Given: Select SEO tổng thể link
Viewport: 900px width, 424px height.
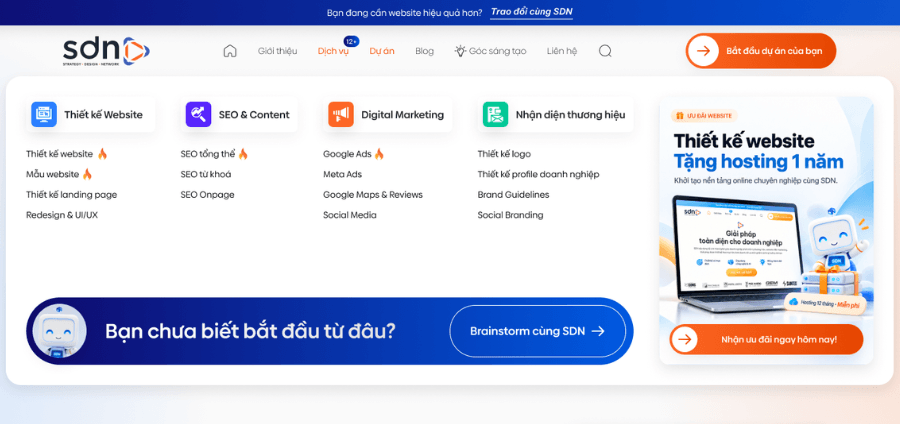Looking at the screenshot, I should tap(208, 154).
